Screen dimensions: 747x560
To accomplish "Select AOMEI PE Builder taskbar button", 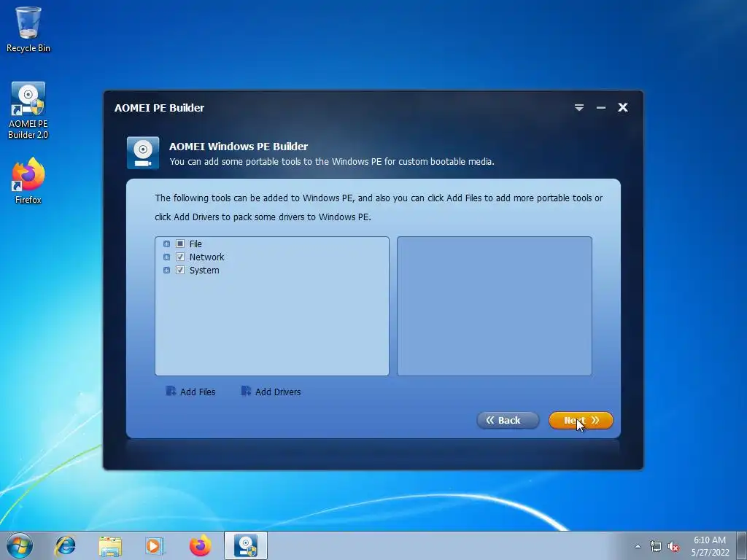I will point(246,545).
